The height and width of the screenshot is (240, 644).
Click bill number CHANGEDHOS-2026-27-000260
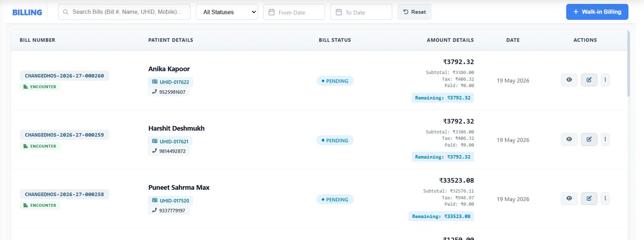(x=64, y=76)
